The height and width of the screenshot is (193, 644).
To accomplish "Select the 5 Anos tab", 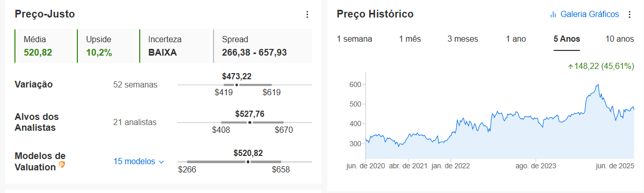I will click(x=567, y=39).
